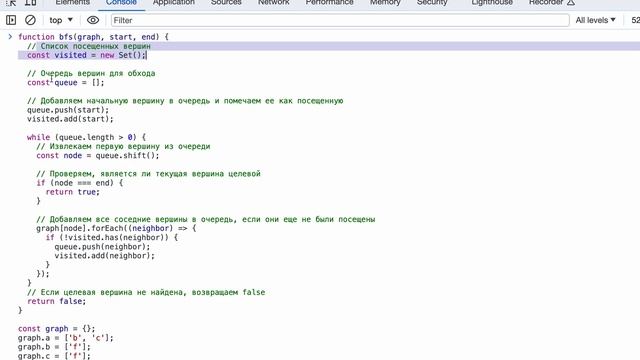The image size is (640, 360).
Task: Click the line 'function bfs(graph, start, end) {'
Action: coord(93,37)
